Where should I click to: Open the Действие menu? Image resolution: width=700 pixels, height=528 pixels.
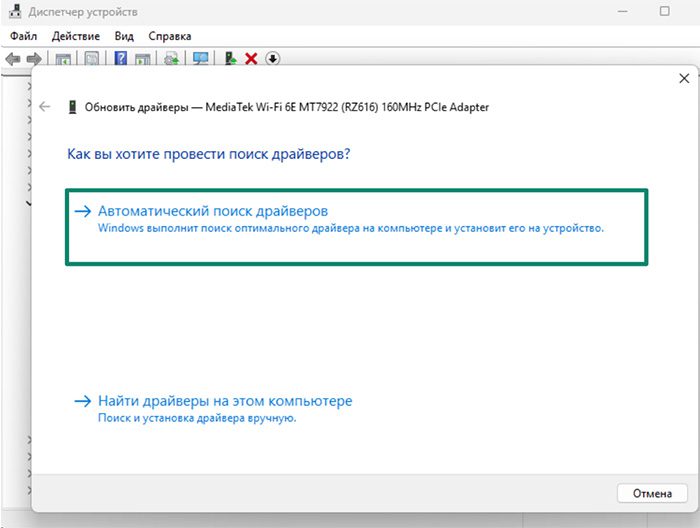coord(76,36)
